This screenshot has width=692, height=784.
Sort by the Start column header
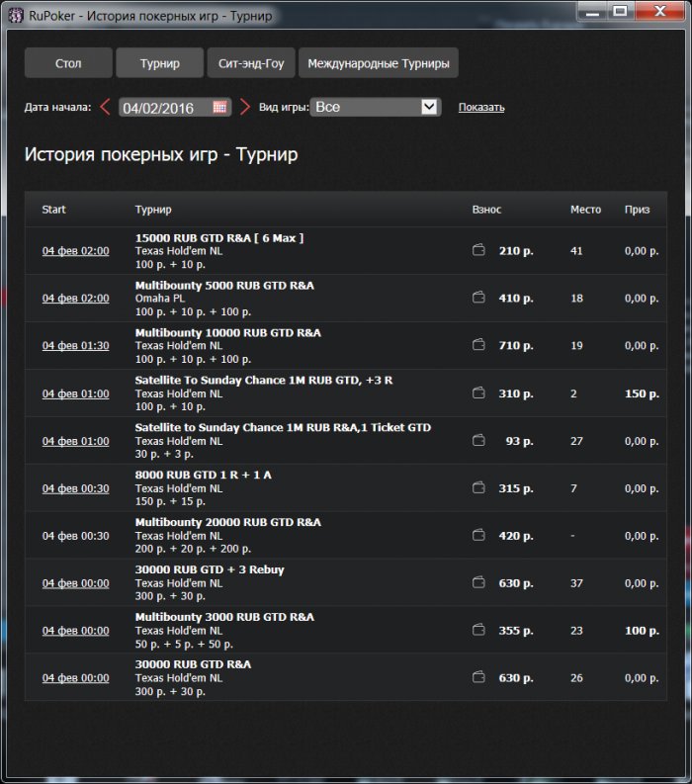pyautogui.click(x=54, y=210)
